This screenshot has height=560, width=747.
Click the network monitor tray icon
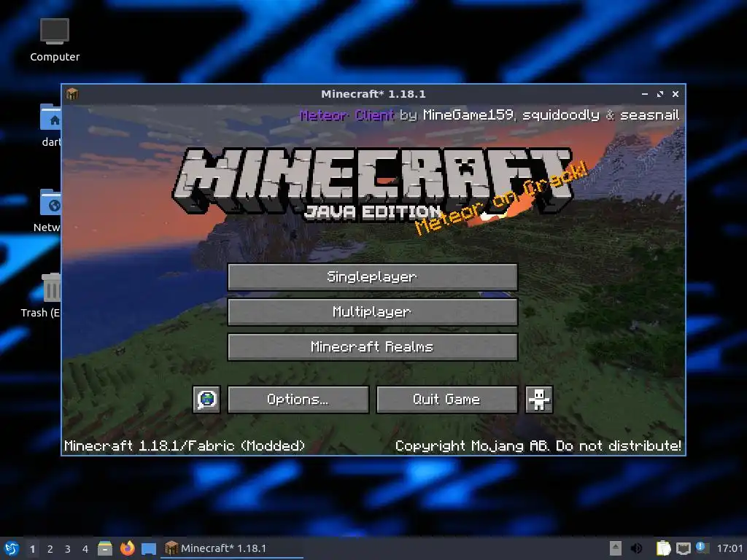[x=683, y=548]
